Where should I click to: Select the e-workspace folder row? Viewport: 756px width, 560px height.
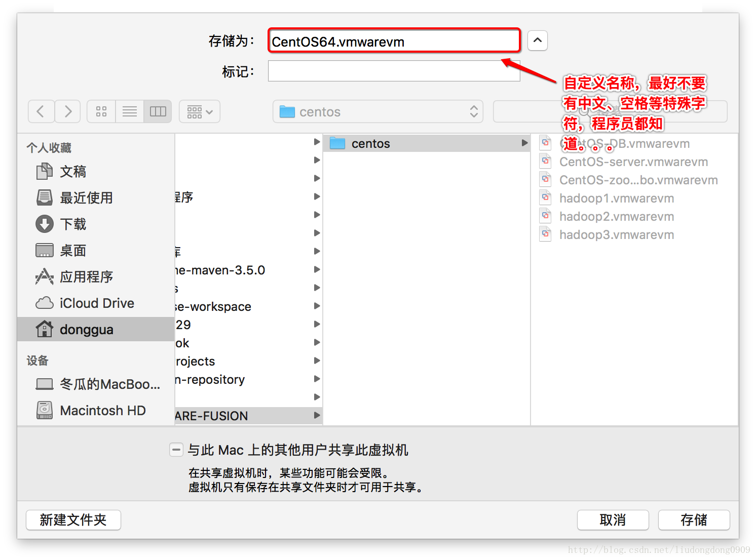pos(248,306)
